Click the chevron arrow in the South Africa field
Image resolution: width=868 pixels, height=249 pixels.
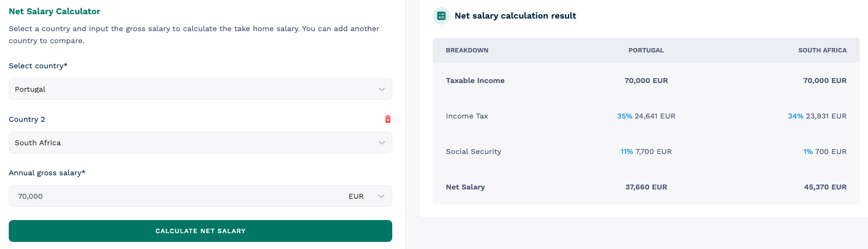(x=382, y=143)
